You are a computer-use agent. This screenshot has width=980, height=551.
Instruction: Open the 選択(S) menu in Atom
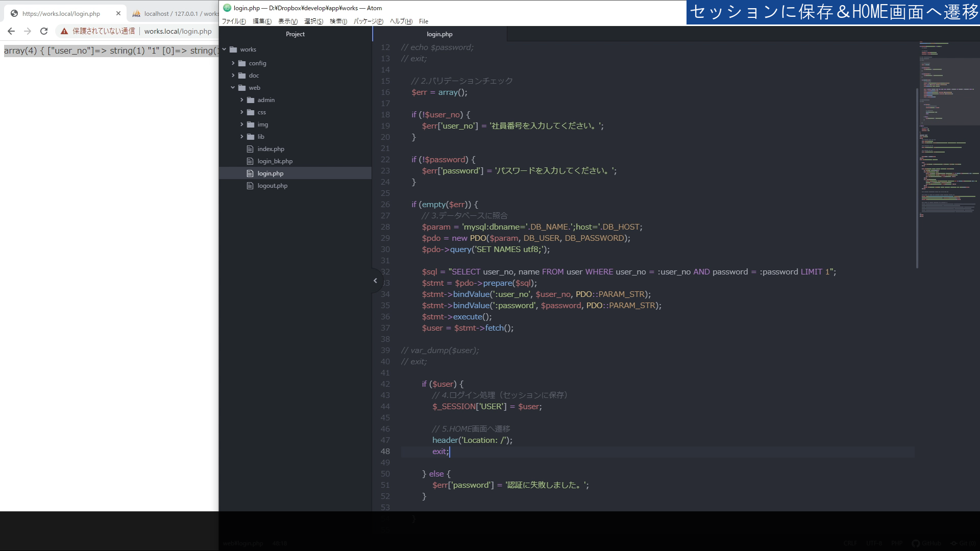[314, 21]
